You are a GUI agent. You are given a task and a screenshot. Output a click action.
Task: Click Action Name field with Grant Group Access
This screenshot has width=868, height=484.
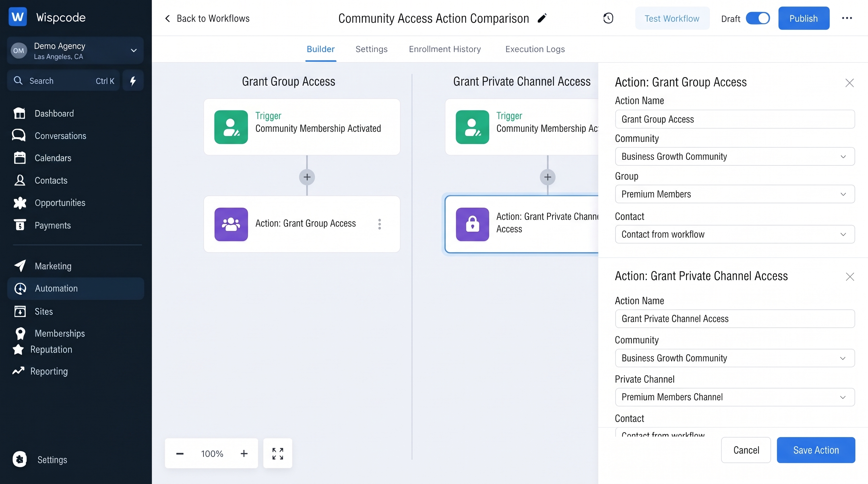click(x=735, y=119)
